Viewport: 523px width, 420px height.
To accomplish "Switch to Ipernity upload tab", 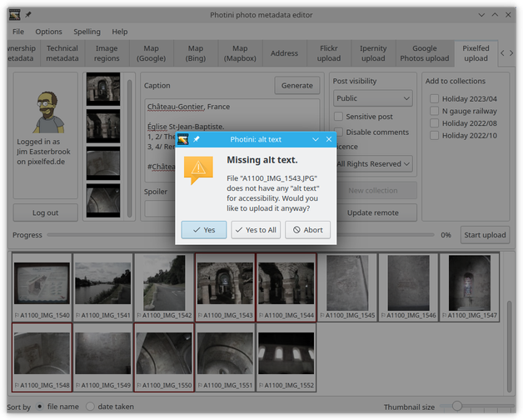I will point(373,53).
